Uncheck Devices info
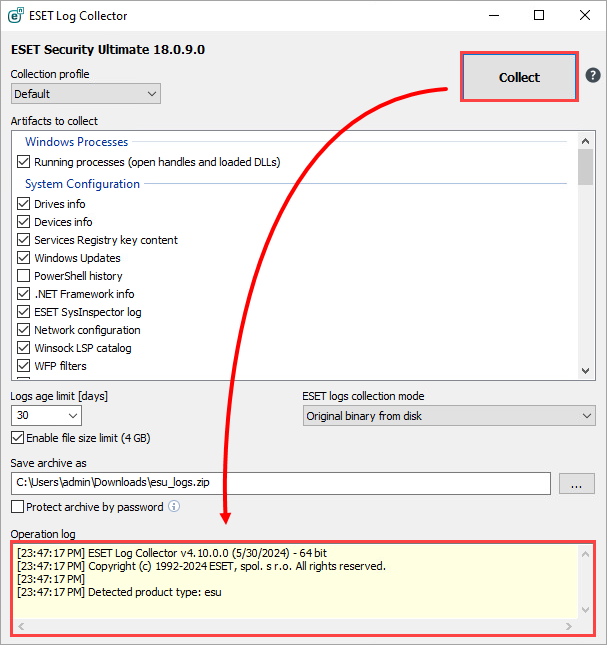 tap(23, 222)
